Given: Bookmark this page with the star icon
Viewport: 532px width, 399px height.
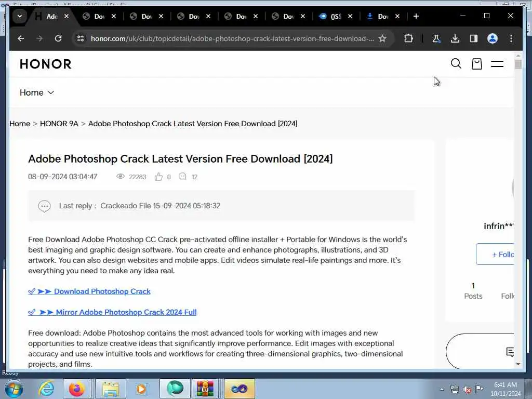Looking at the screenshot, I should click(382, 38).
